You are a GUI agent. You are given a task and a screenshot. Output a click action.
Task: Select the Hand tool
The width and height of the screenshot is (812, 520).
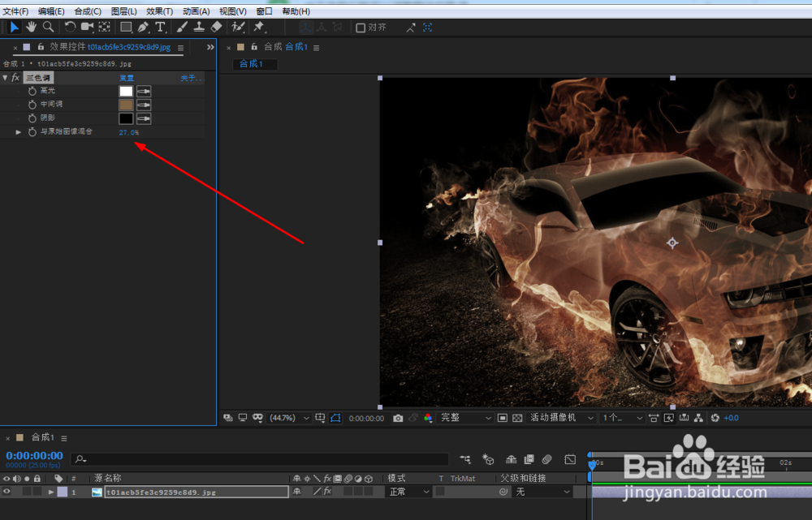tap(32, 27)
